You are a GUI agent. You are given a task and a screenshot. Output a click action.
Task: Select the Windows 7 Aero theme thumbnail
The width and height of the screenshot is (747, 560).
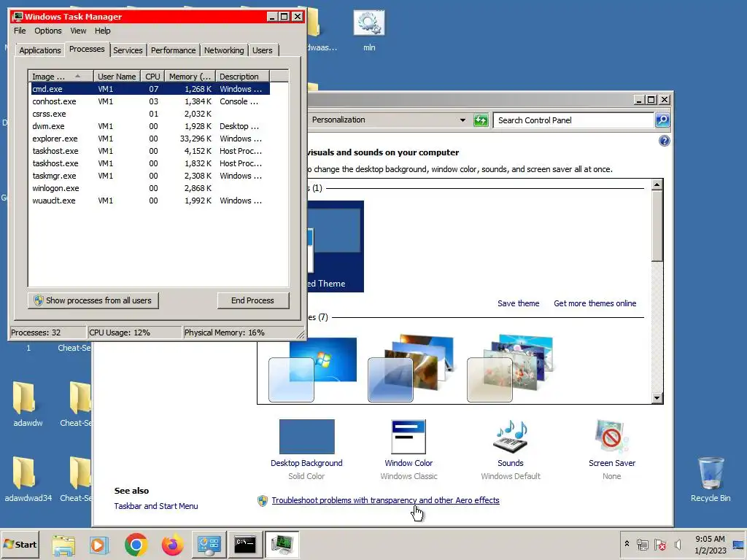tap(312, 370)
